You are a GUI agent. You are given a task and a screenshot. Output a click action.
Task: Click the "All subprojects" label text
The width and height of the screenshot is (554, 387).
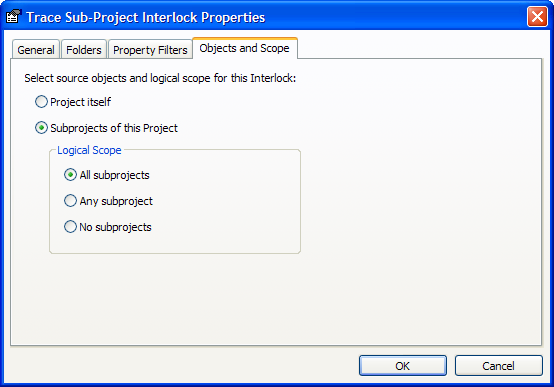pyautogui.click(x=114, y=175)
